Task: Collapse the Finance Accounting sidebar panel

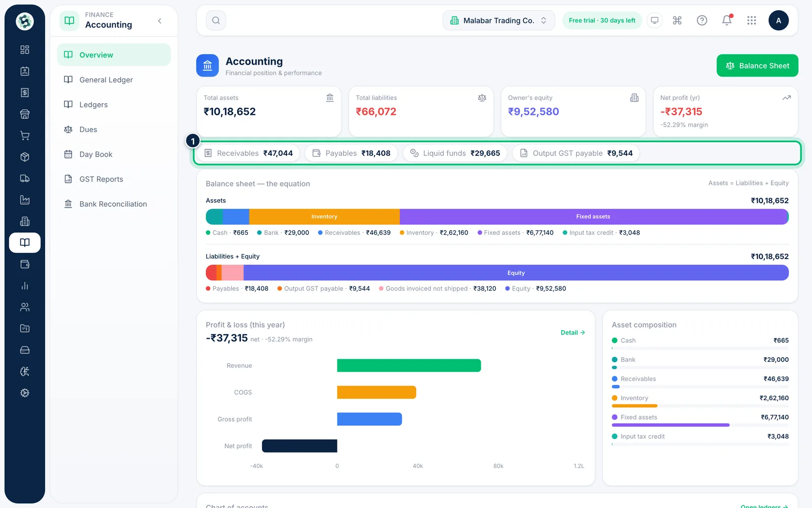Action: [x=160, y=21]
